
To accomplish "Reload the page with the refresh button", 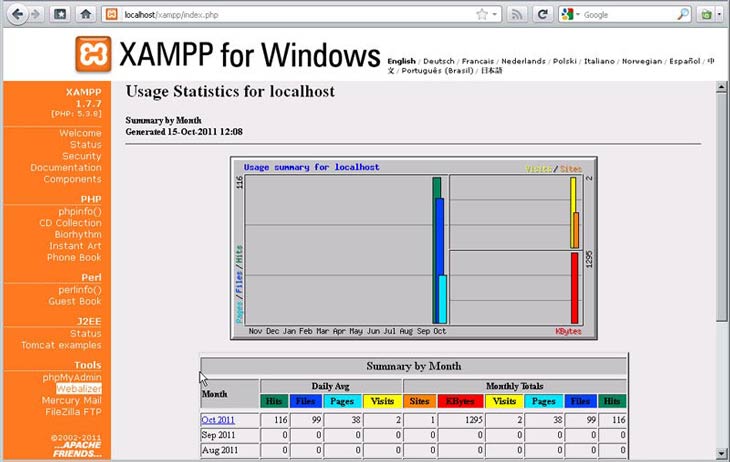I will (x=542, y=14).
